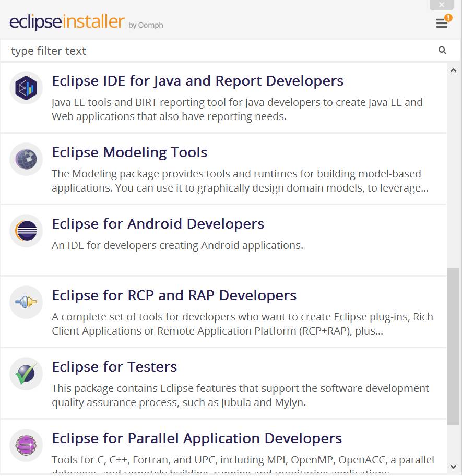Viewport: 462px width, 476px height.
Task: Click the Eclipse for Testers checkmark icon
Action: (x=26, y=374)
